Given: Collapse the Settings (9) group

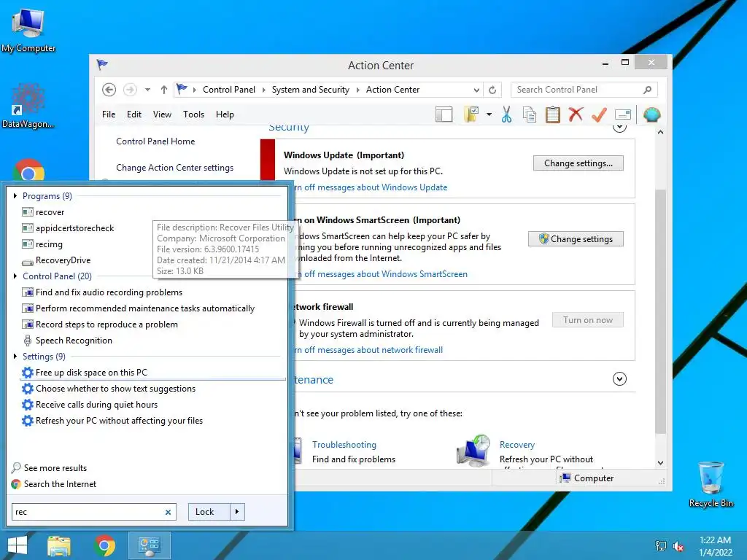Looking at the screenshot, I should coord(15,356).
